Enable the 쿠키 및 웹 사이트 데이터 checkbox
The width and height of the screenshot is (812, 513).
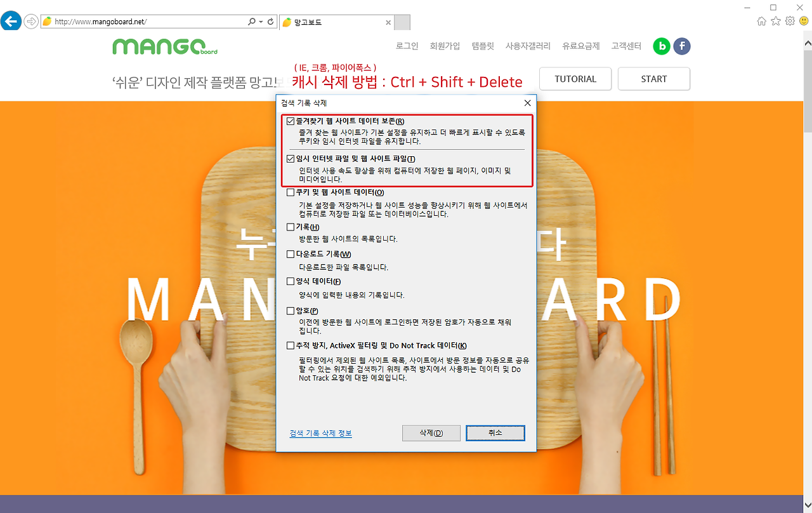[x=291, y=192]
